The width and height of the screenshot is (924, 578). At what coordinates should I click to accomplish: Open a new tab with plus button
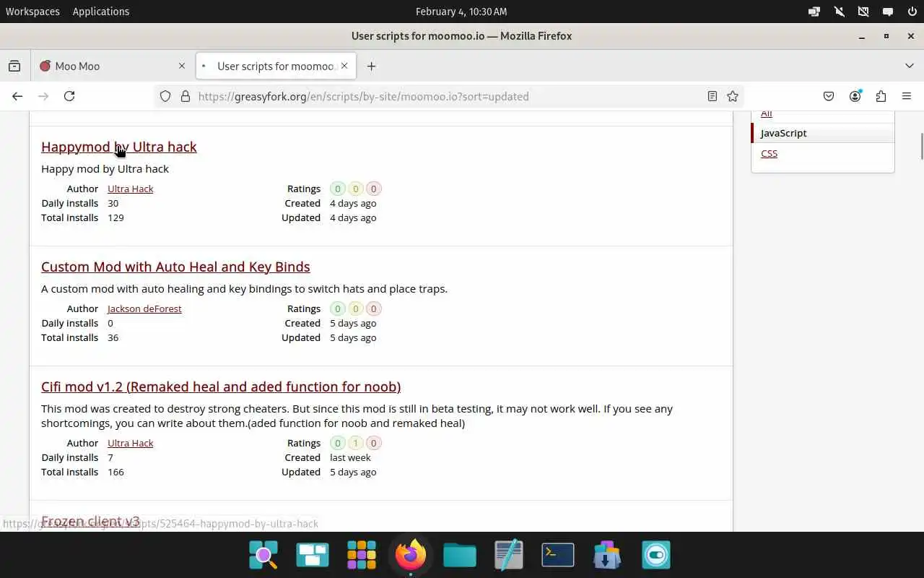pos(371,66)
